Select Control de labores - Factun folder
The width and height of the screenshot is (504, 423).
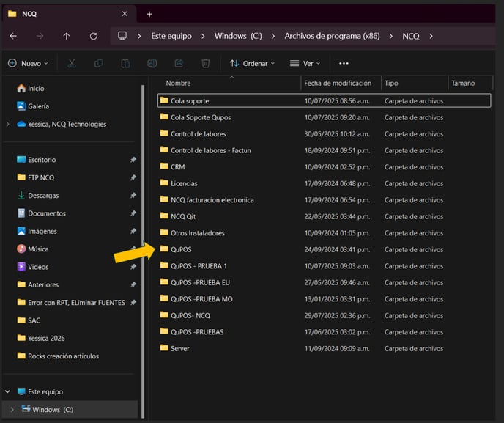click(x=324, y=150)
